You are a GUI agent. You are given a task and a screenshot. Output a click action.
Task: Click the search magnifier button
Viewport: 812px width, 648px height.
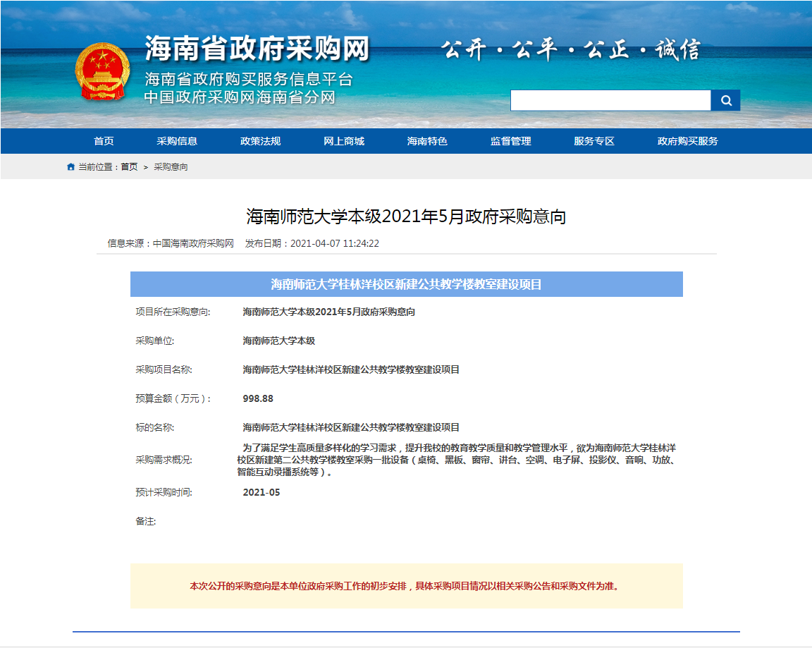coord(725,101)
